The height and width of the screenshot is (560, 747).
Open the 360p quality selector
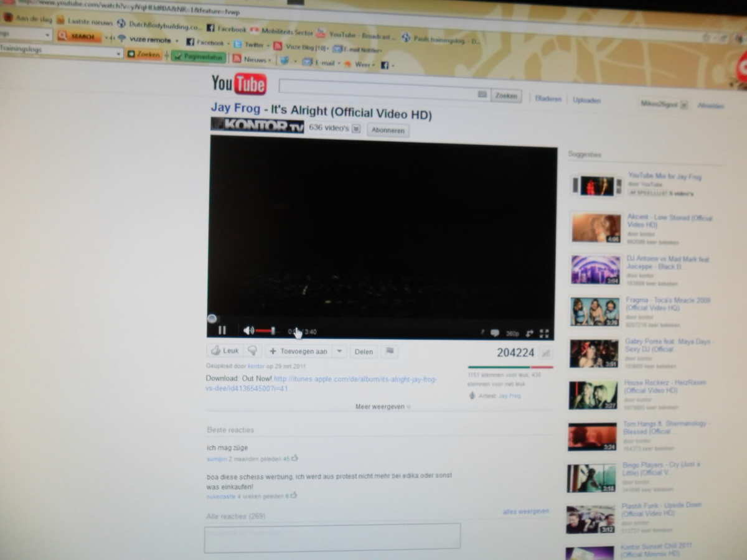[512, 334]
